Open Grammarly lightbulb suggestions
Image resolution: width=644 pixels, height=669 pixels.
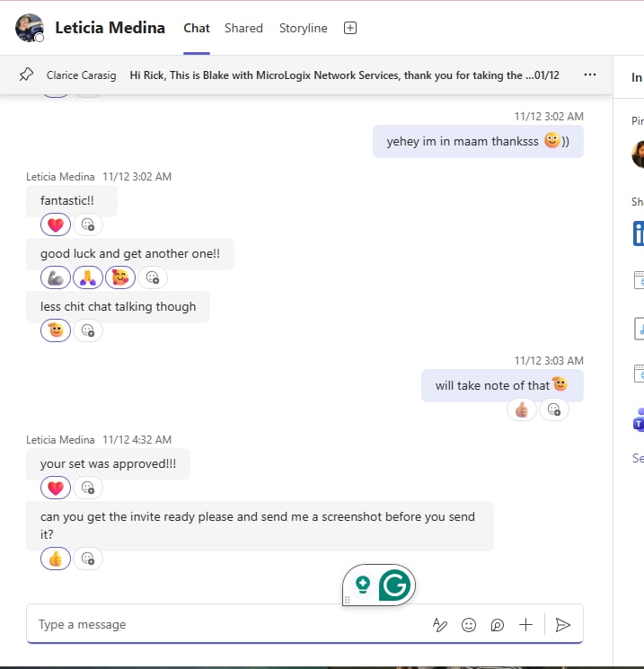point(362,585)
